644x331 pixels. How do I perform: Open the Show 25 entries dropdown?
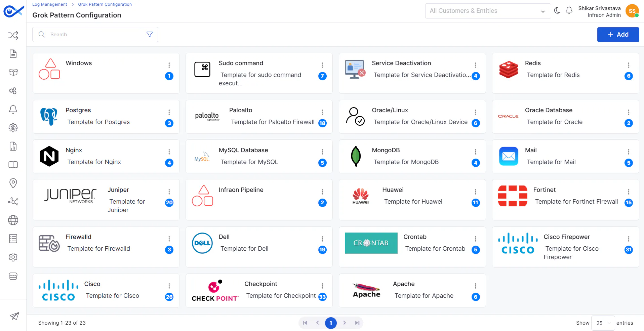tap(603, 323)
